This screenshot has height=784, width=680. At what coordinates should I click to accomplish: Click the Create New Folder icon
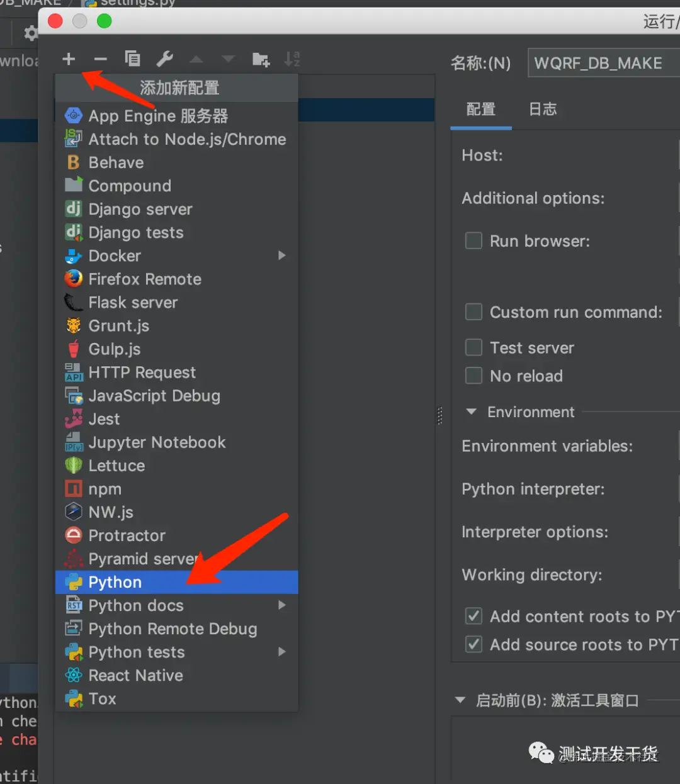261,59
